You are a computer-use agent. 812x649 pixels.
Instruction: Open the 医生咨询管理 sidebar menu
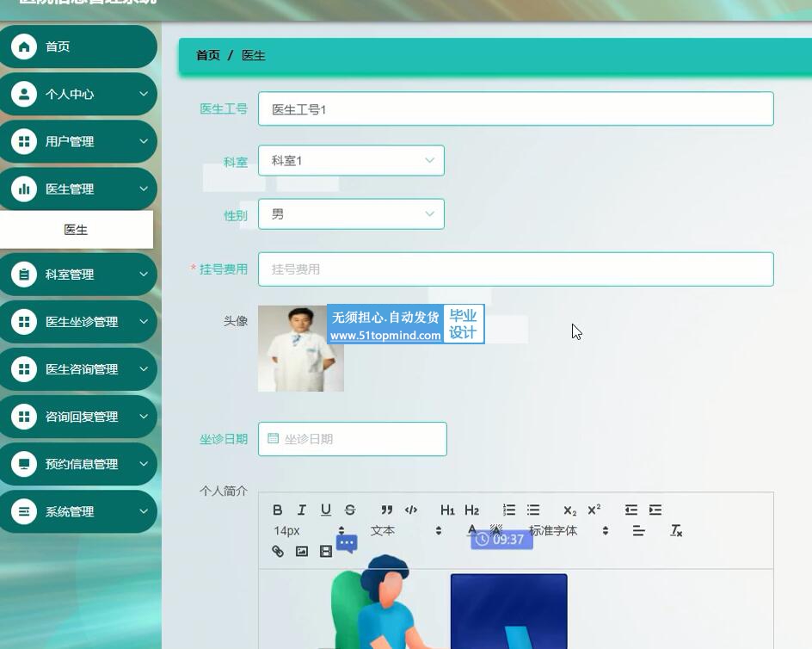(x=77, y=369)
